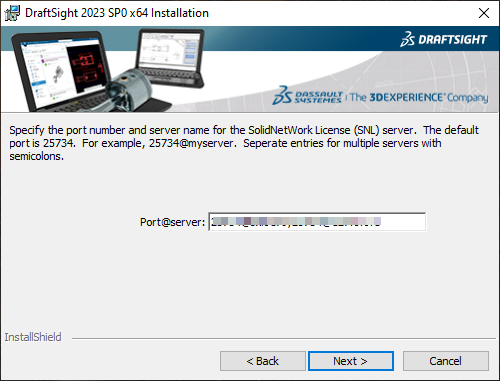Click the Port@server input field
This screenshot has height=381, width=500.
pyautogui.click(x=317, y=222)
